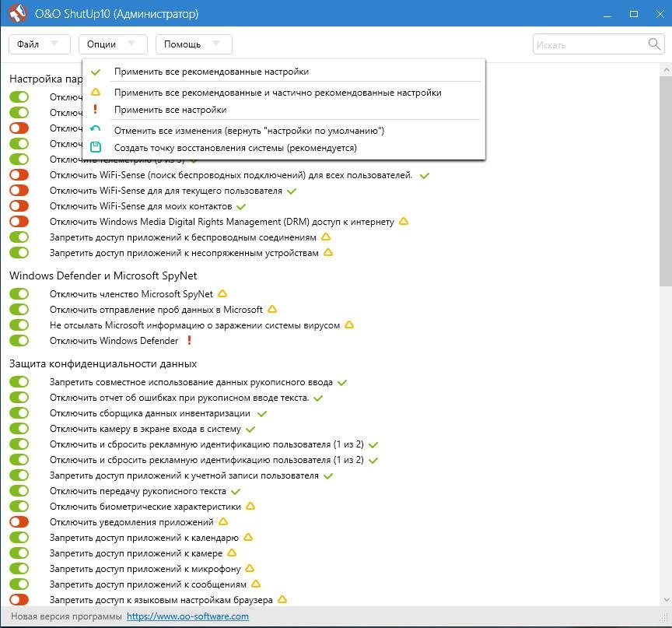
Task: Click green check beside 'Отключить WiFi-Sense для для текущего пользователя'
Action: click(x=292, y=191)
